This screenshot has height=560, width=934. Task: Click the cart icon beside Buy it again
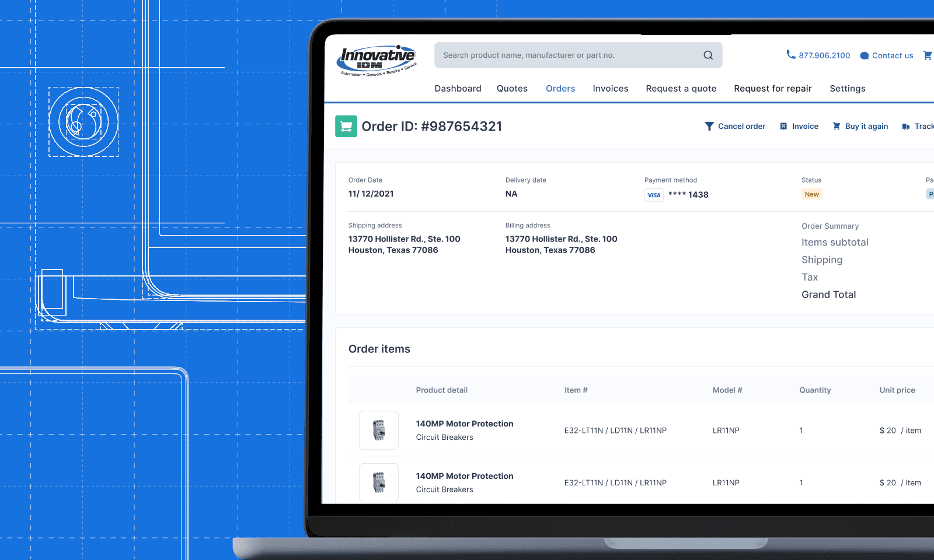(x=837, y=126)
